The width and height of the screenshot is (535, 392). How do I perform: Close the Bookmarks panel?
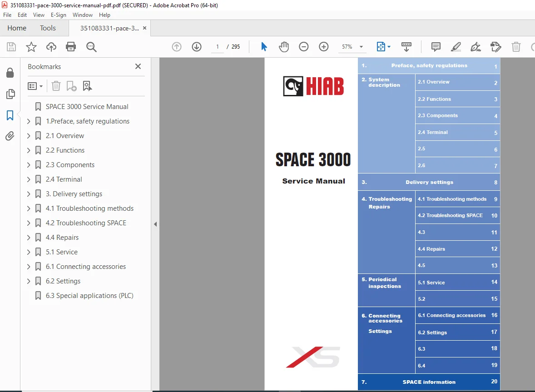tap(138, 66)
